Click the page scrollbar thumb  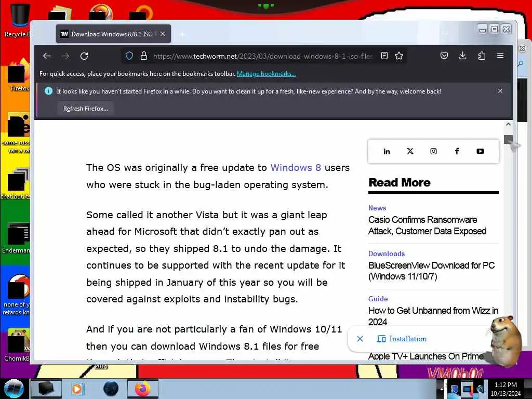tap(508, 139)
